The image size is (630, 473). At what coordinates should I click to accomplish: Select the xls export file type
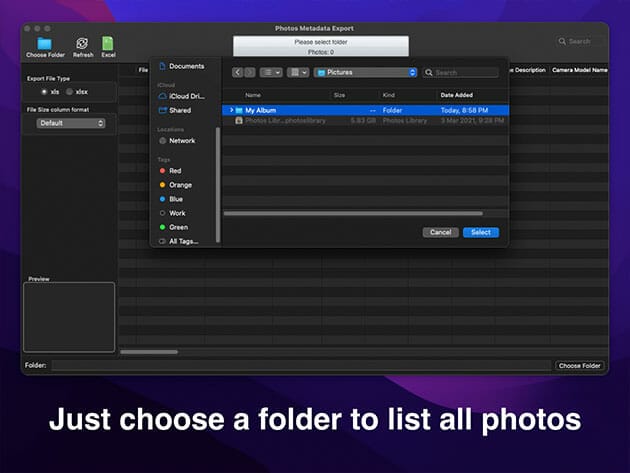(44, 91)
